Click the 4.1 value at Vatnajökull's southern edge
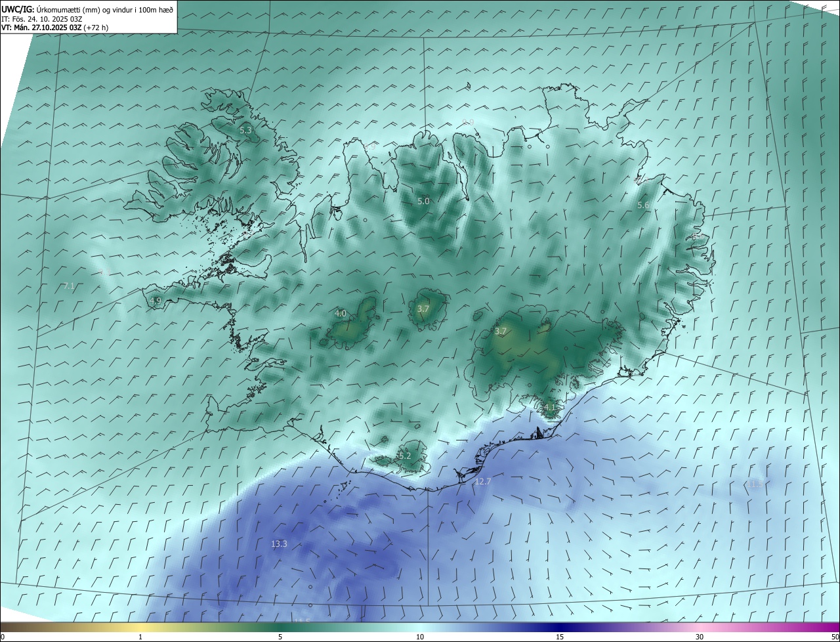 (x=549, y=408)
